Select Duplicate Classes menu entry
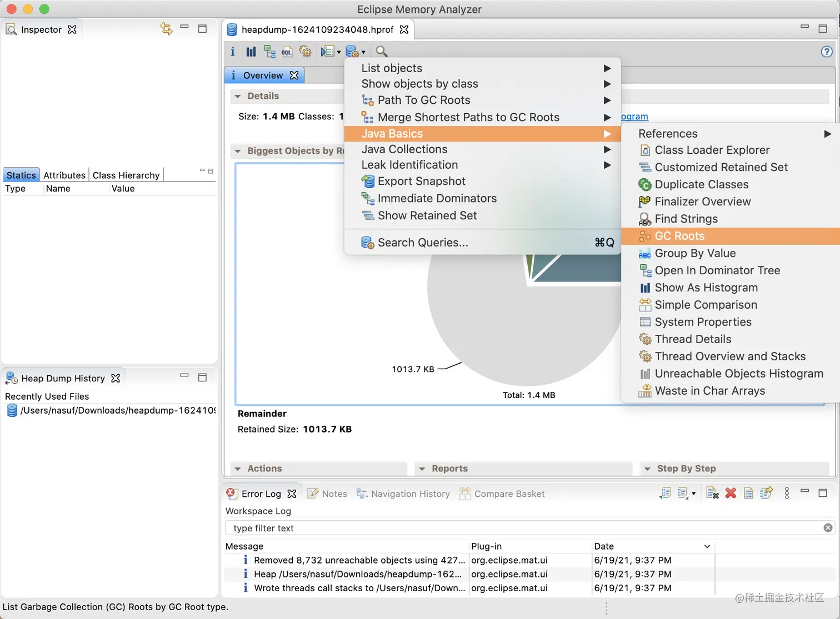The width and height of the screenshot is (840, 619). click(730, 184)
